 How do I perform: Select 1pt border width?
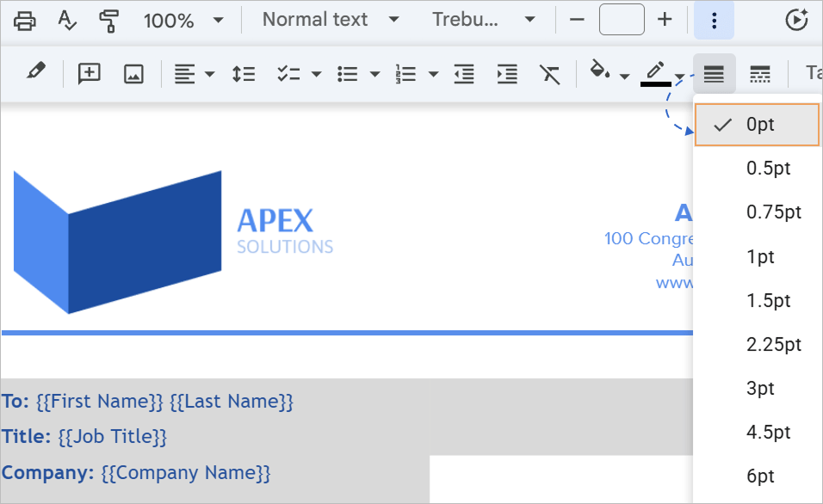pos(757,256)
